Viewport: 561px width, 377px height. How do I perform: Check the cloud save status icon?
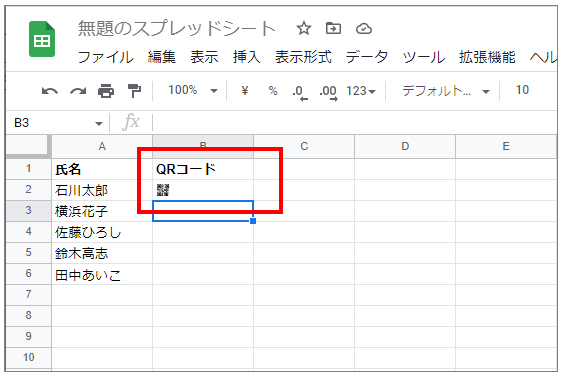click(x=364, y=28)
